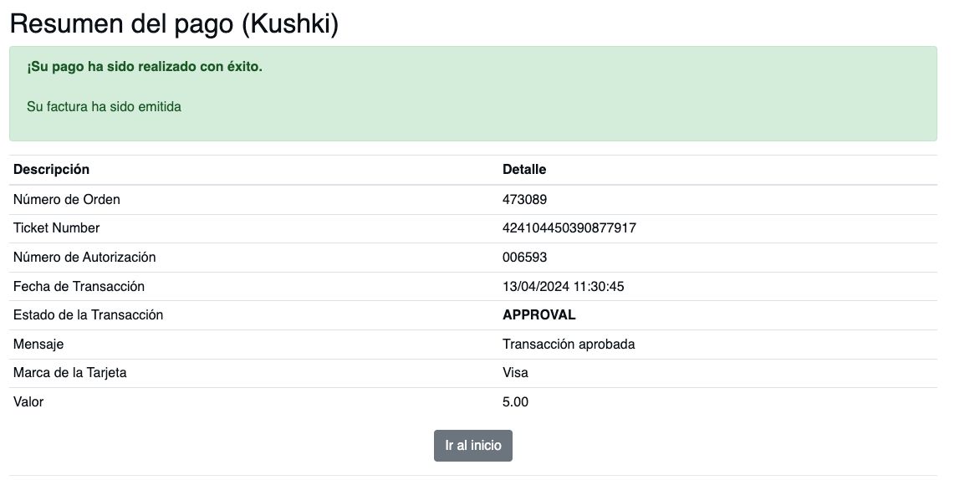980x480 pixels.
Task: Click the "Transacción aprobada" message text
Action: pyautogui.click(x=569, y=345)
